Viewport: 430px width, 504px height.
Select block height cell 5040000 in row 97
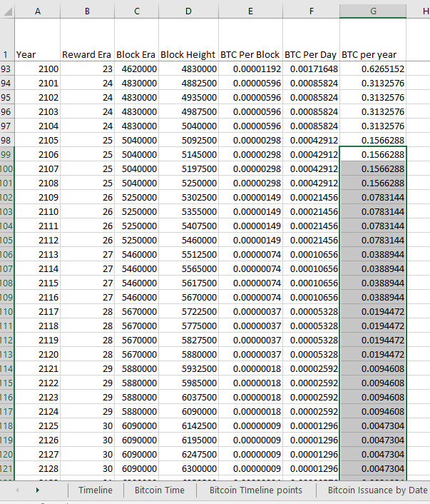point(188,126)
